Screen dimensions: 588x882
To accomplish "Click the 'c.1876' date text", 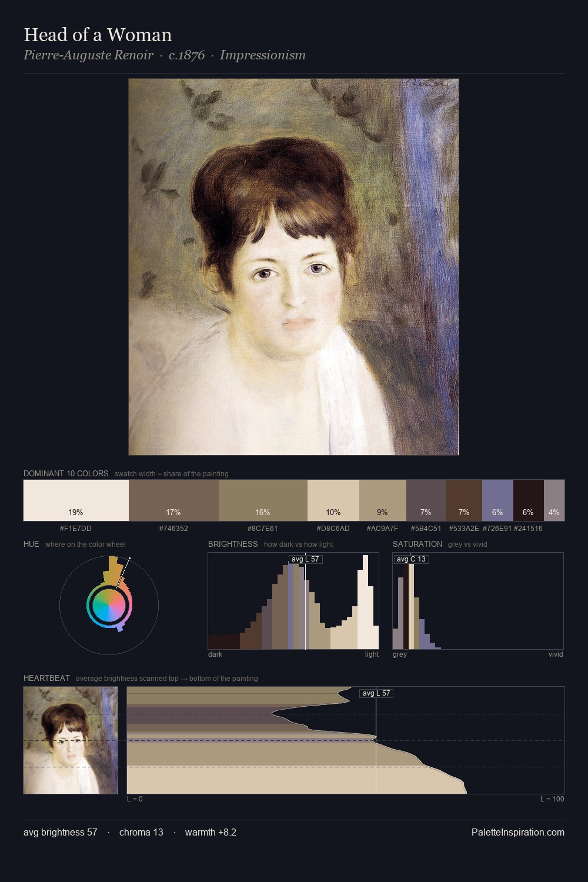I will [186, 55].
